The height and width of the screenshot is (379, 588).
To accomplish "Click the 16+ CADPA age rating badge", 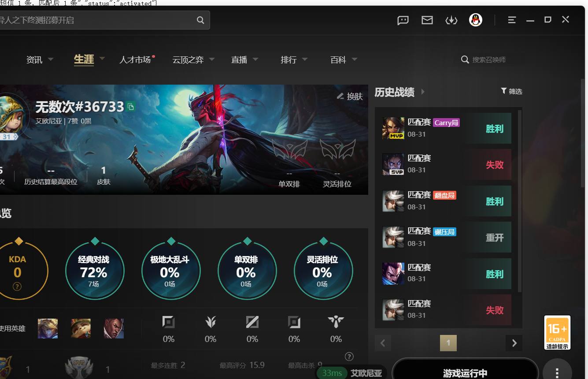I will click(x=557, y=333).
